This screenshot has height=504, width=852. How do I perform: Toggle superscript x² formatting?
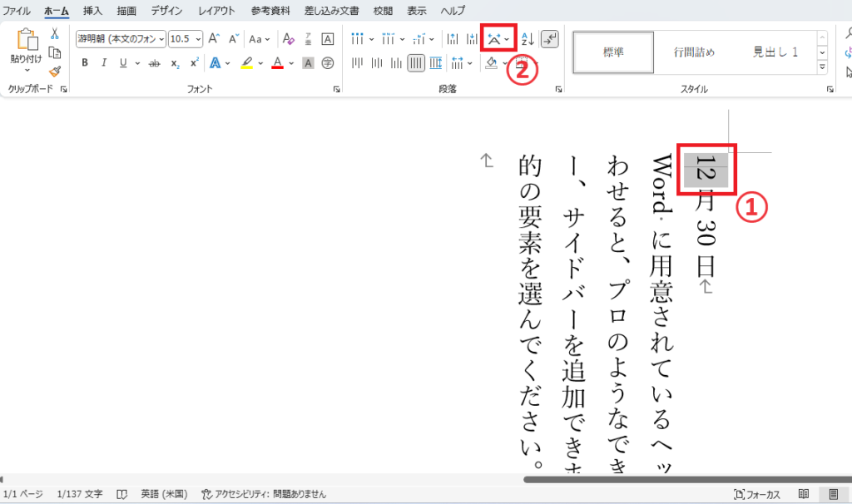click(194, 63)
